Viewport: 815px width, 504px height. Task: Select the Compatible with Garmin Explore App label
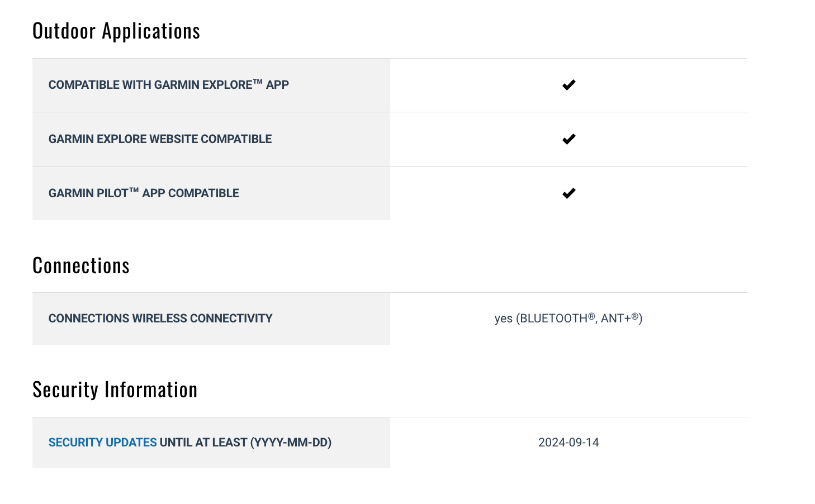[x=168, y=85]
